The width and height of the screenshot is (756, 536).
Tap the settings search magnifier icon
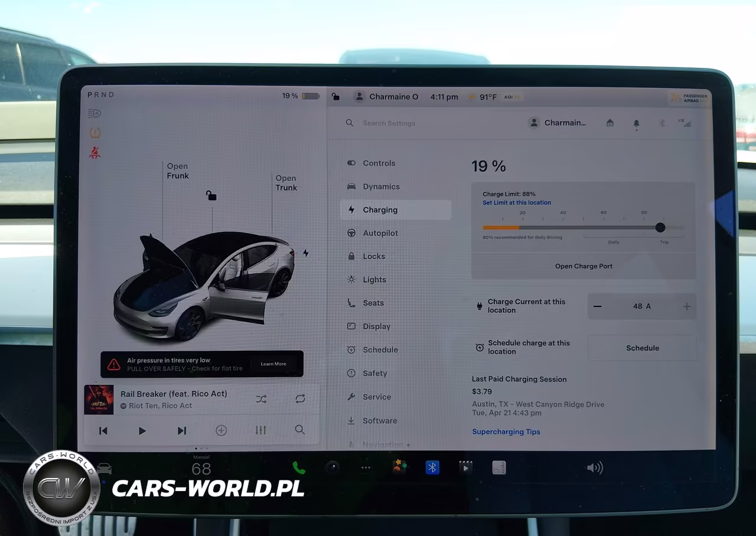[x=350, y=123]
